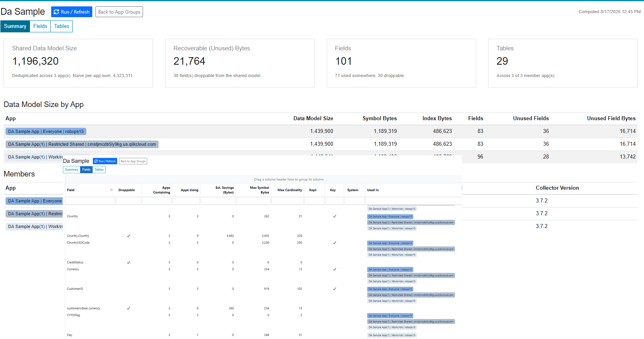This screenshot has width=644, height=339.
Task: Click the Run / Refresh button at top
Action: [x=72, y=12]
